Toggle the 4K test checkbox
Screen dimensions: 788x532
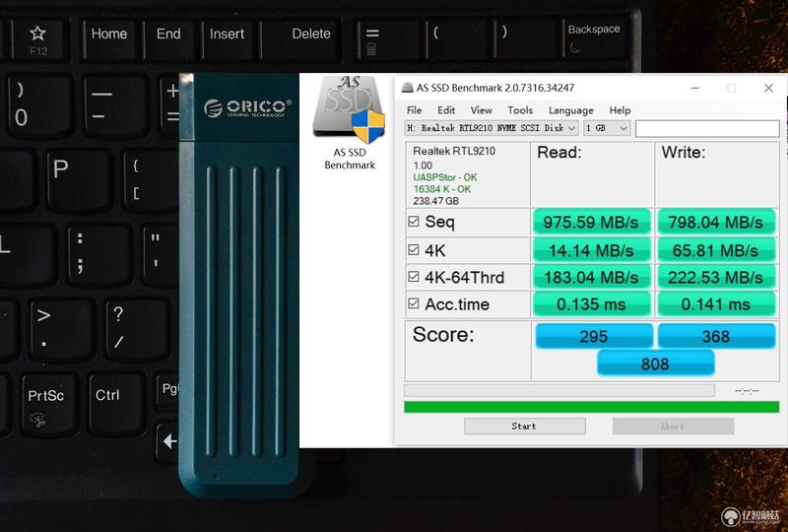pos(414,250)
